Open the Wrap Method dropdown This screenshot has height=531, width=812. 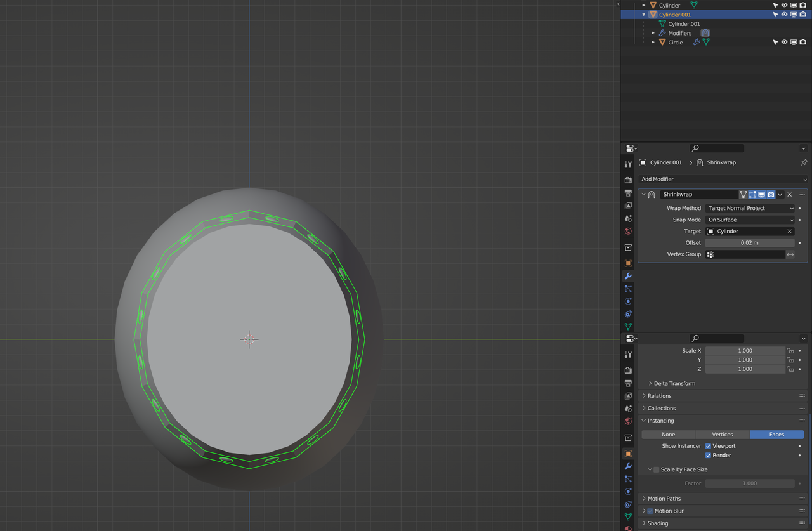click(750, 208)
